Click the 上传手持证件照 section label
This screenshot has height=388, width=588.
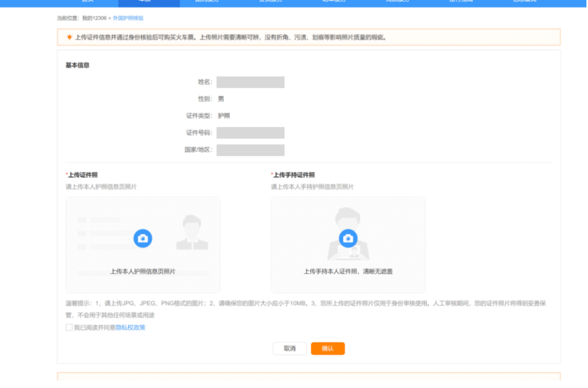click(x=293, y=175)
